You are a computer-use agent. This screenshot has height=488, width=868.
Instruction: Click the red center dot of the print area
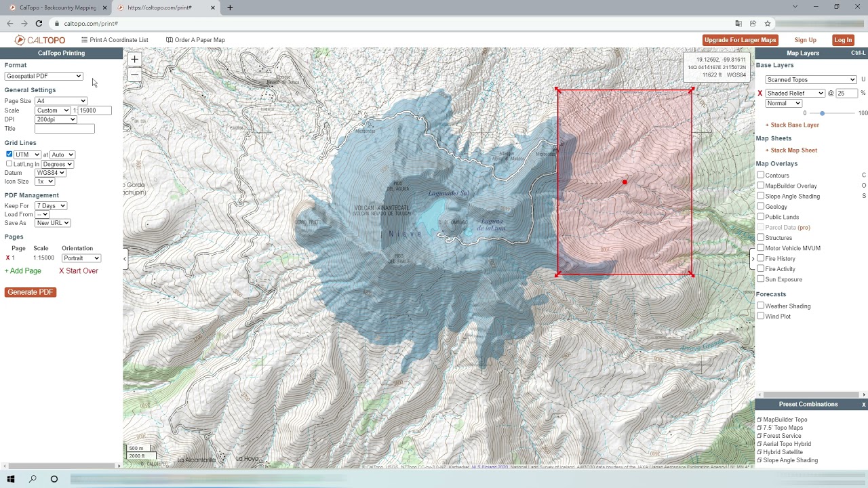(x=625, y=182)
